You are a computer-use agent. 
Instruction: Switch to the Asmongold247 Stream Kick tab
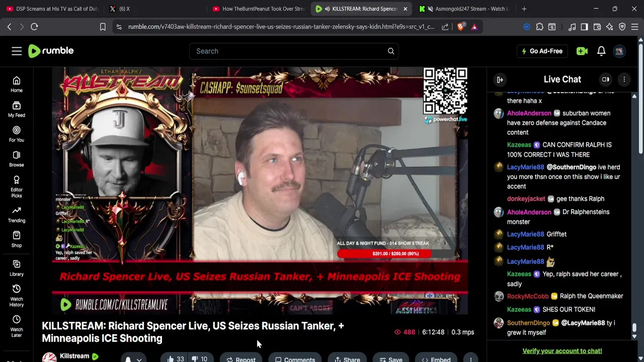465,9
